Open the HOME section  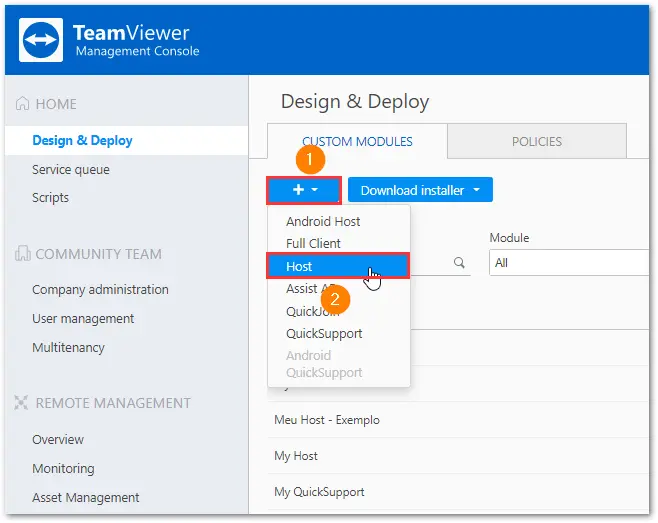tap(56, 104)
